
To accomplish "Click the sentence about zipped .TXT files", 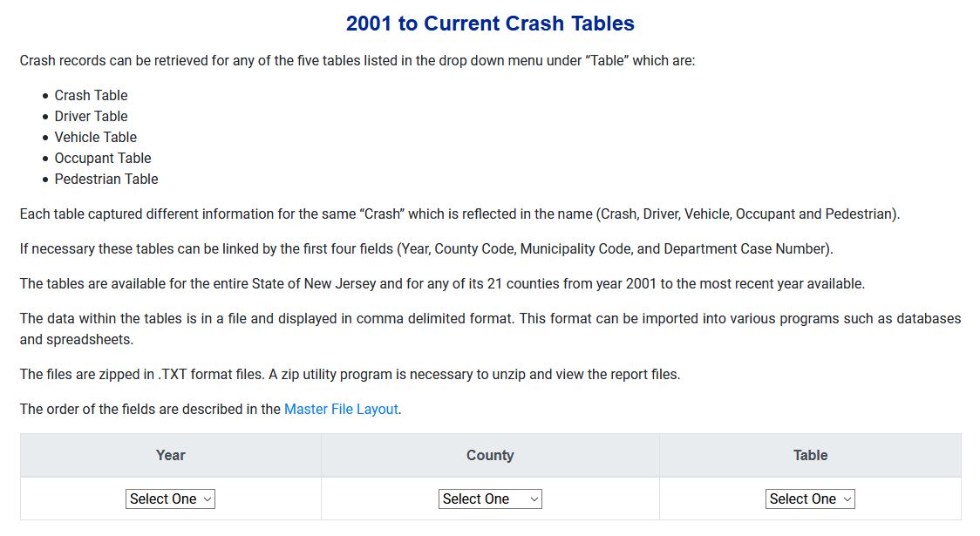I will coord(350,374).
